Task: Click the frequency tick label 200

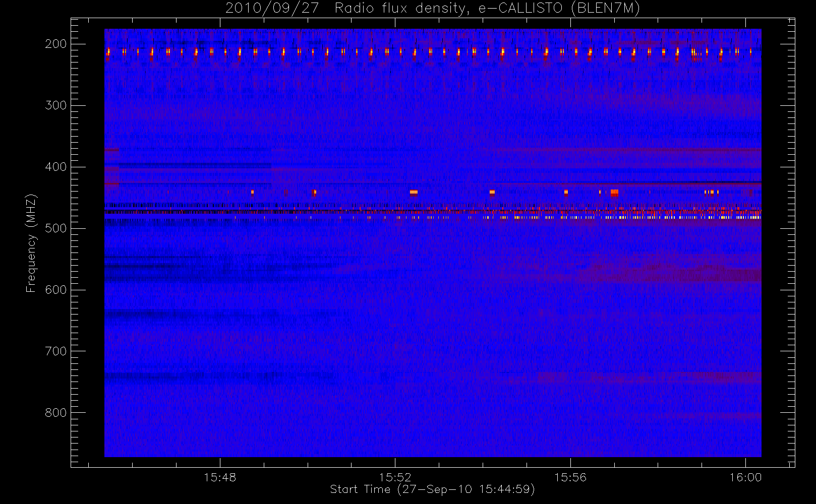Action: pos(55,44)
